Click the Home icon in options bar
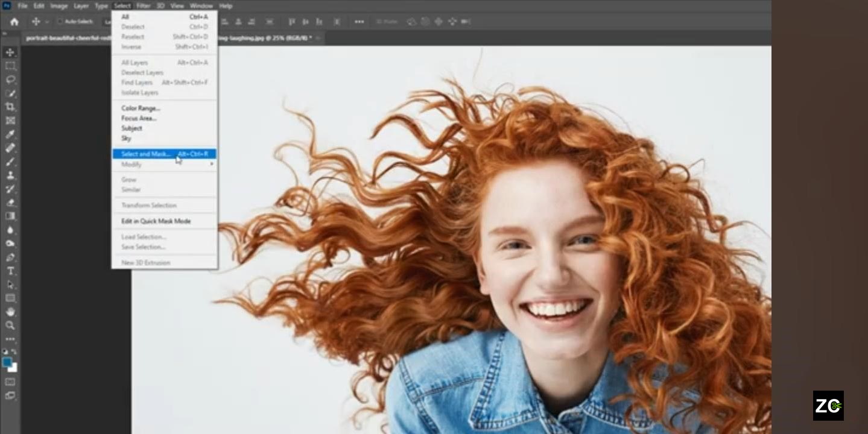Screen dimensions: 868x434 (x=14, y=21)
